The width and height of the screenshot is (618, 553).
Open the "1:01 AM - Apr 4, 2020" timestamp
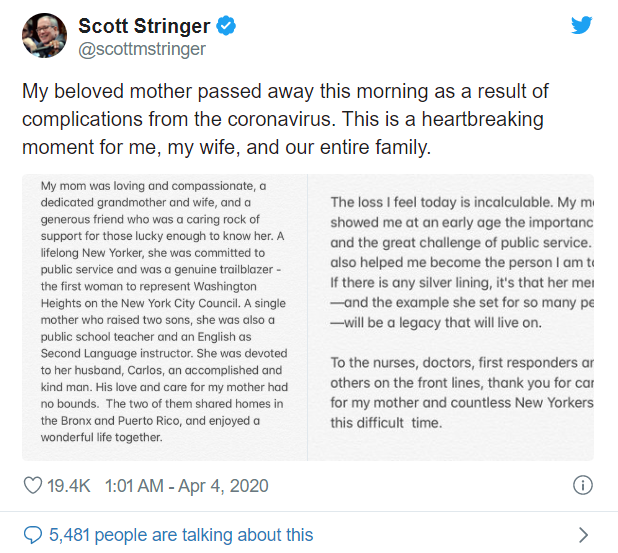pyautogui.click(x=192, y=486)
